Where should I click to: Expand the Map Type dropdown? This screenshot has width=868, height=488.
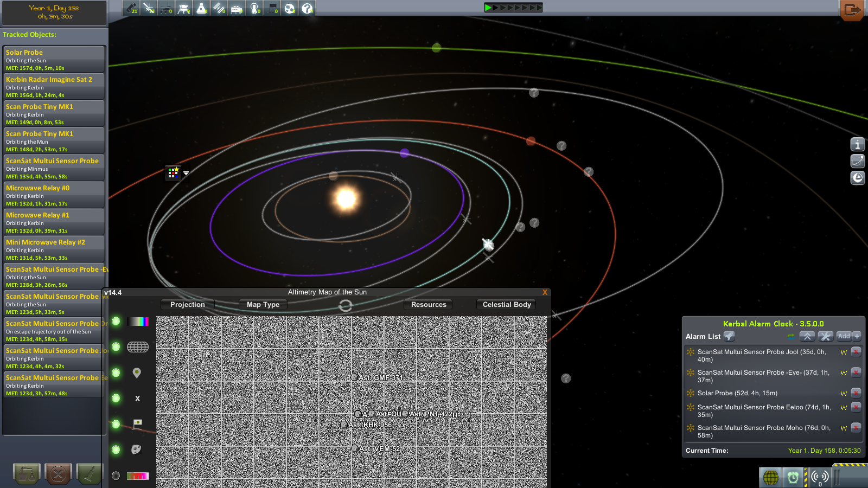coord(263,305)
